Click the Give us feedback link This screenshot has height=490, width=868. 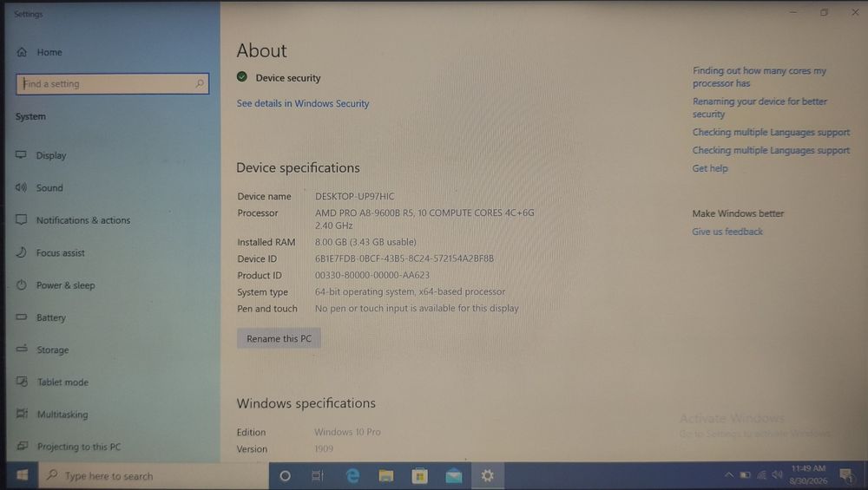click(x=727, y=232)
